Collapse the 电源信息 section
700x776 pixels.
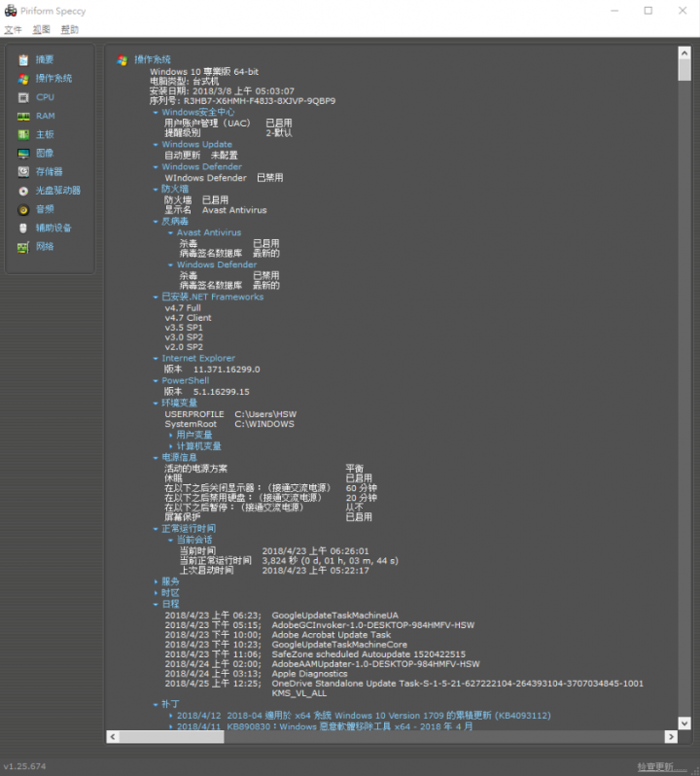[156, 458]
